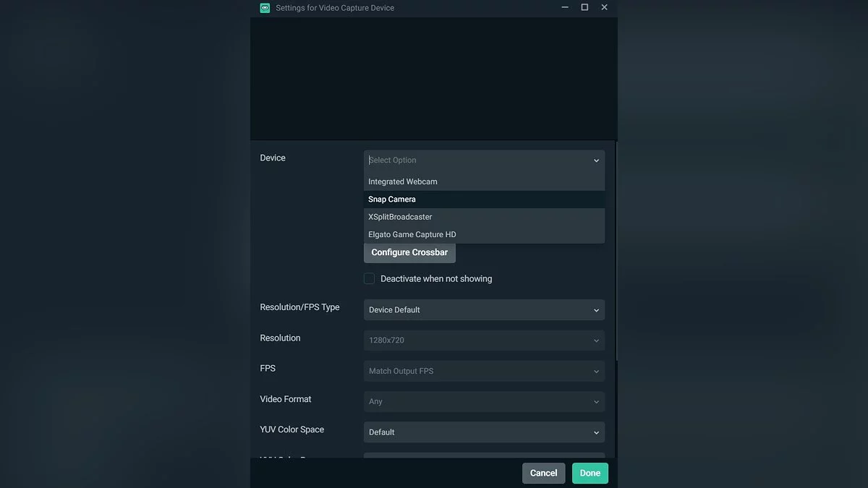Viewport: 868px width, 488px height.
Task: Confirm settings with the Done button
Action: tap(590, 474)
